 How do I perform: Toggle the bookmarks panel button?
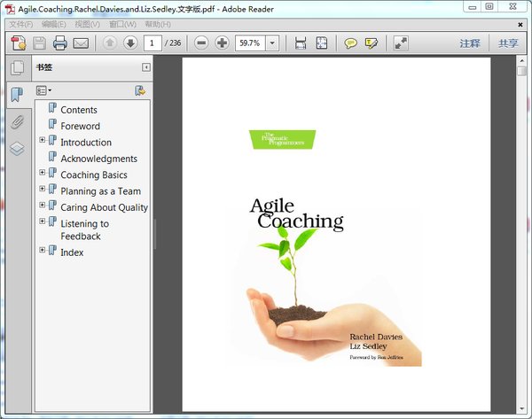17,95
